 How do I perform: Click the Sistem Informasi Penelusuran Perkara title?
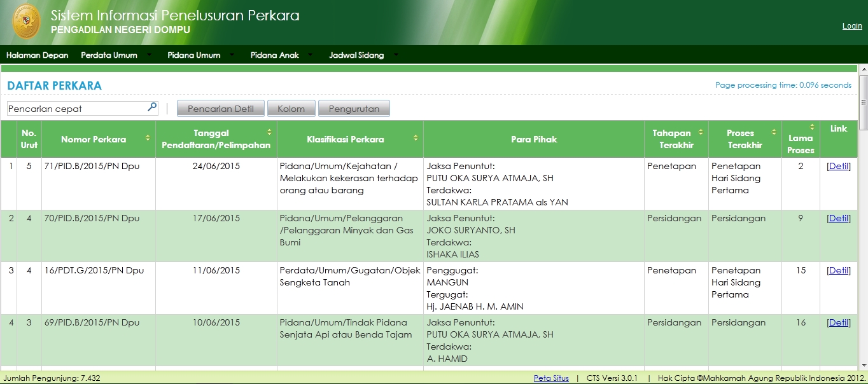175,15
